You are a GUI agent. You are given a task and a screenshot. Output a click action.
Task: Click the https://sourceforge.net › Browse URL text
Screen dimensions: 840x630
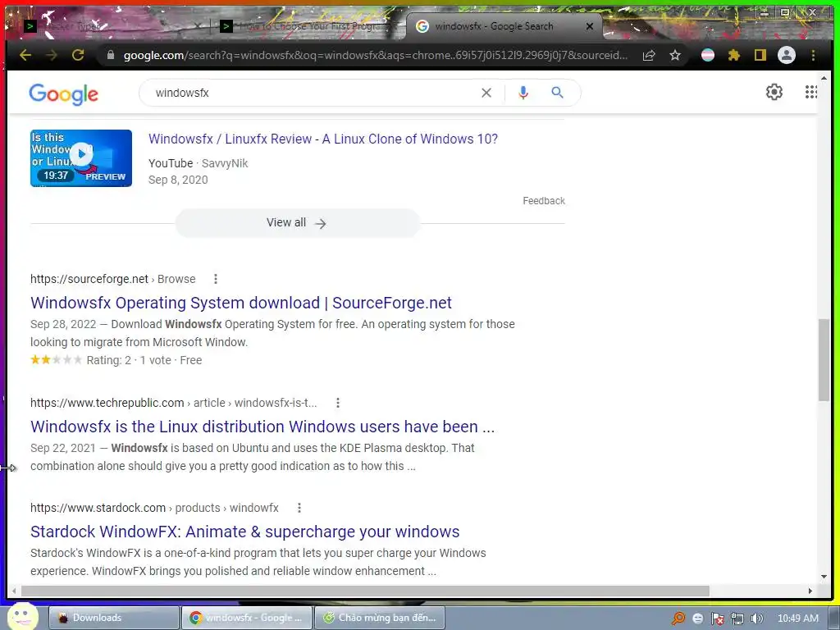(113, 279)
